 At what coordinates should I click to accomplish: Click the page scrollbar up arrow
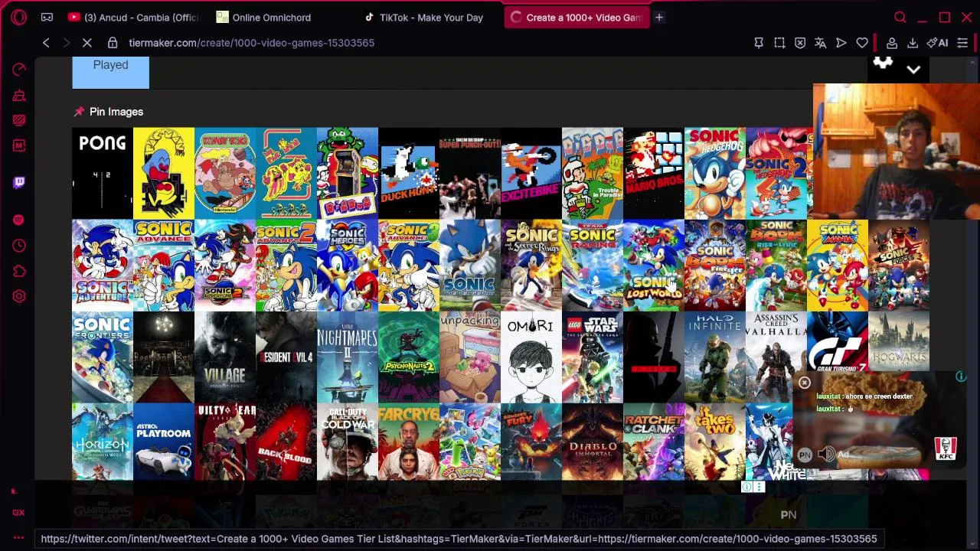(972, 62)
